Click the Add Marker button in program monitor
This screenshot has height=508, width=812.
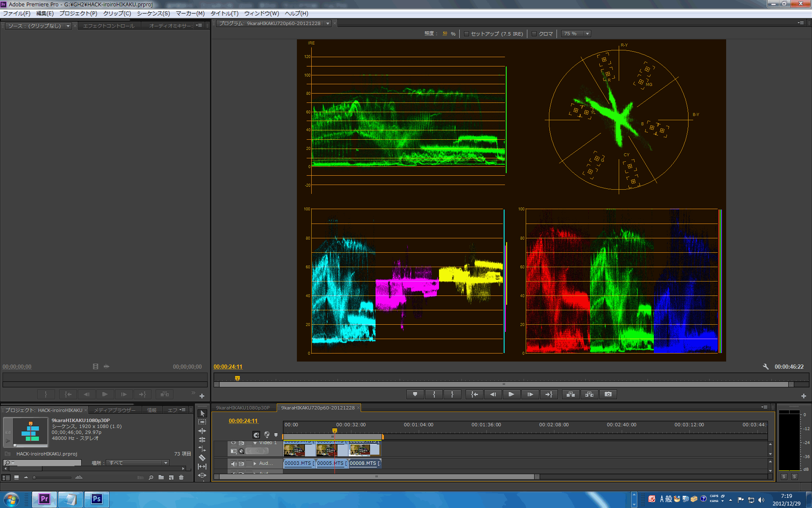tap(415, 394)
